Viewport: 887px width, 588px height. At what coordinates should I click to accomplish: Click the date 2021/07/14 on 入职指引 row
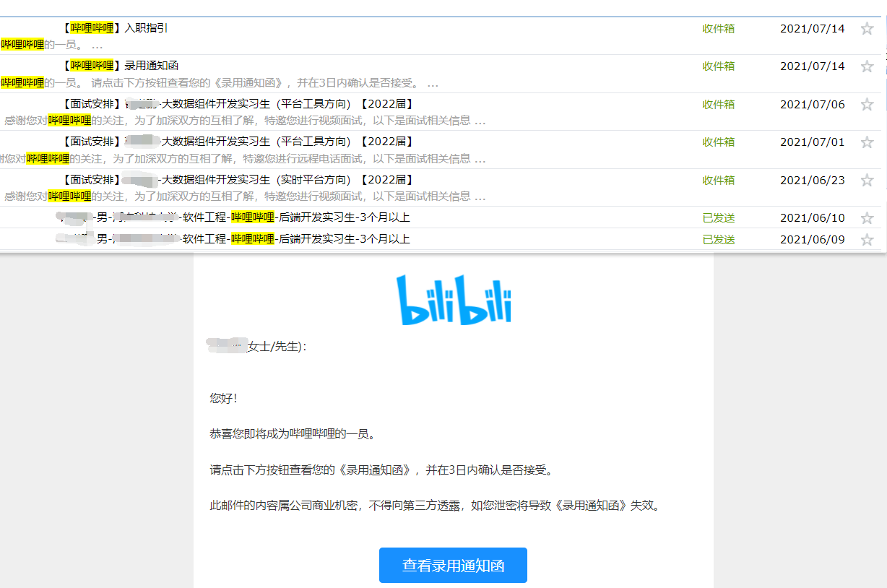point(813,29)
